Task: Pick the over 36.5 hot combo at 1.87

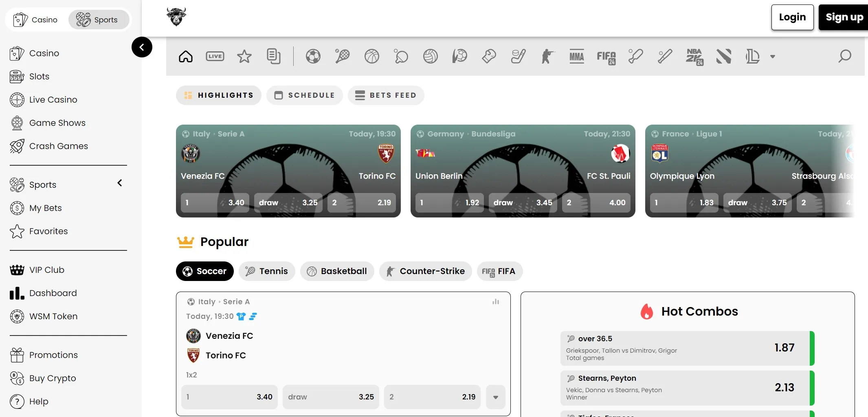Action: [x=687, y=348]
